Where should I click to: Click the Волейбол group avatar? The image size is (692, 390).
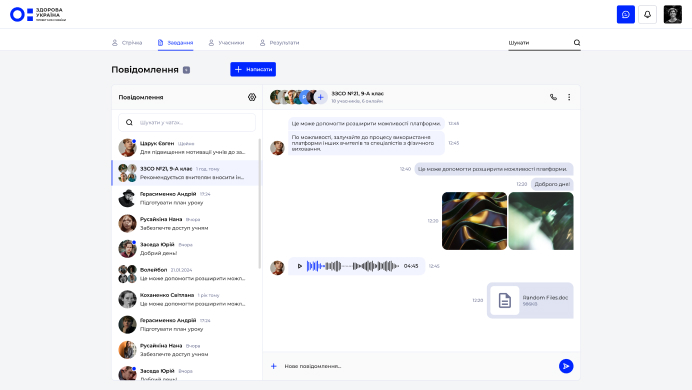[127, 274]
